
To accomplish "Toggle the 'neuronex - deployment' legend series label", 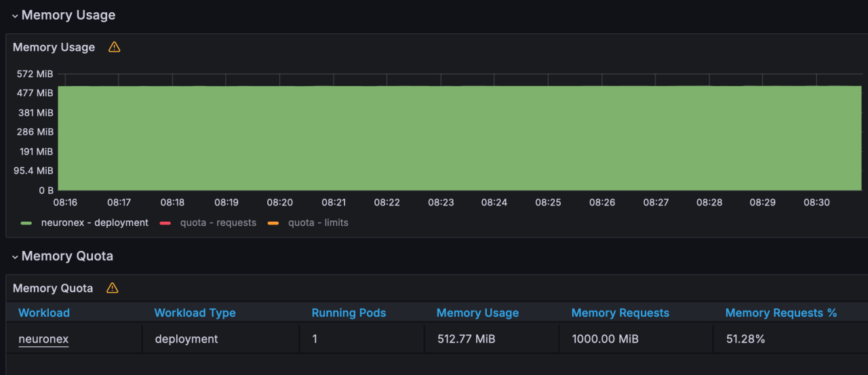I will 94,222.
